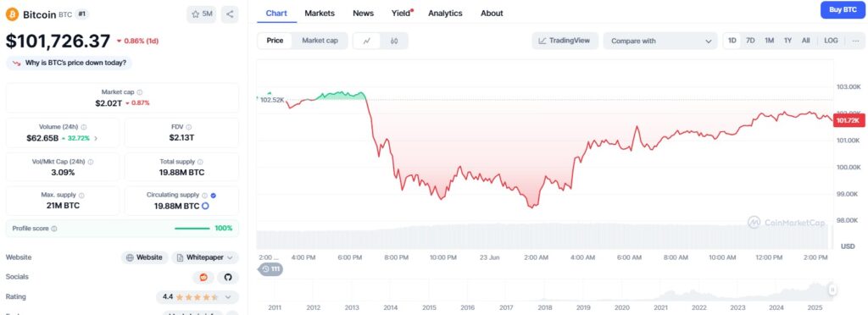Select the line chart icon
Viewport: 868px width, 315px height.
(368, 41)
